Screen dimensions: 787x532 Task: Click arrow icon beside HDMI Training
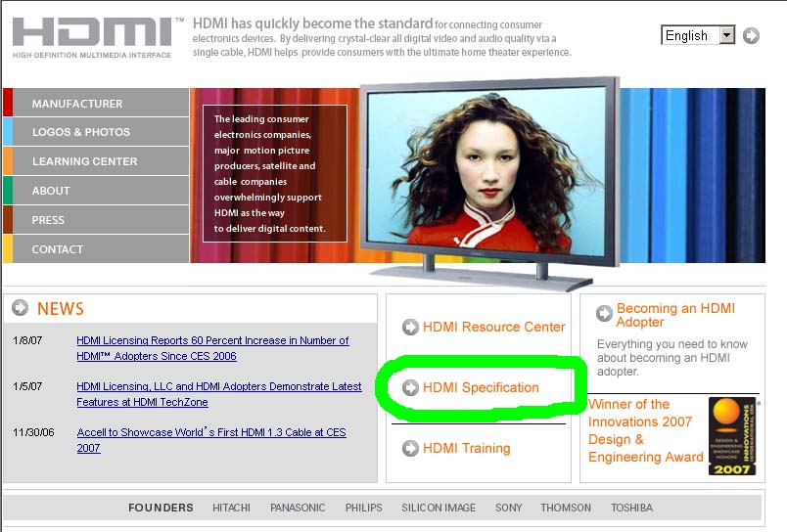(410, 448)
